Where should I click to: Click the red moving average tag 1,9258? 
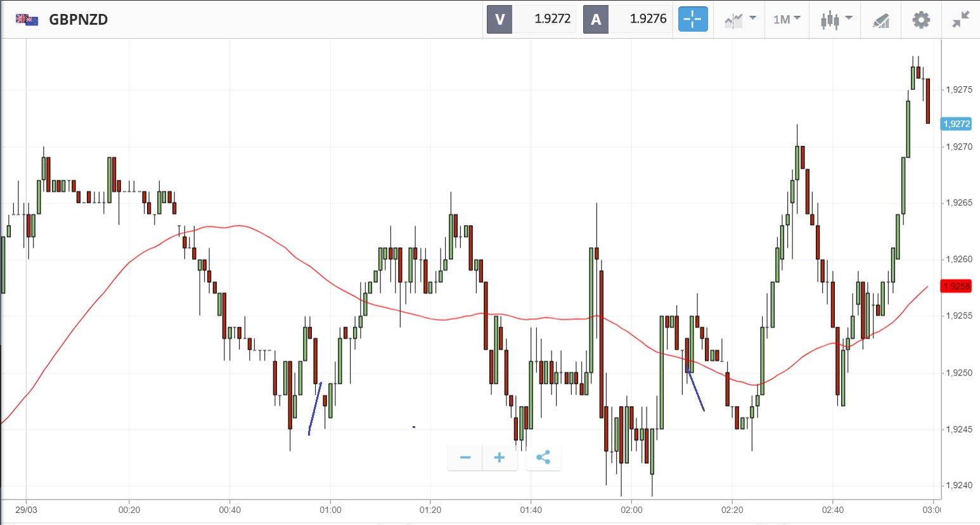pos(957,286)
